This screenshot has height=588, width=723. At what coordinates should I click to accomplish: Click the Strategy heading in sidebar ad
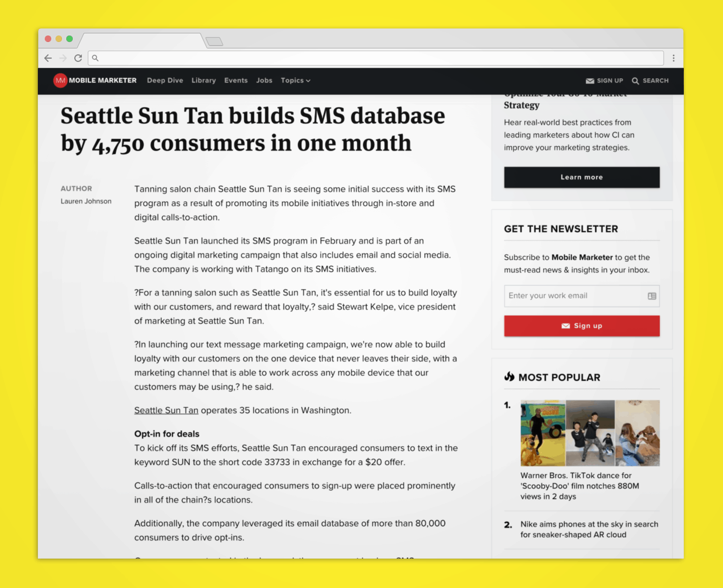tap(522, 105)
